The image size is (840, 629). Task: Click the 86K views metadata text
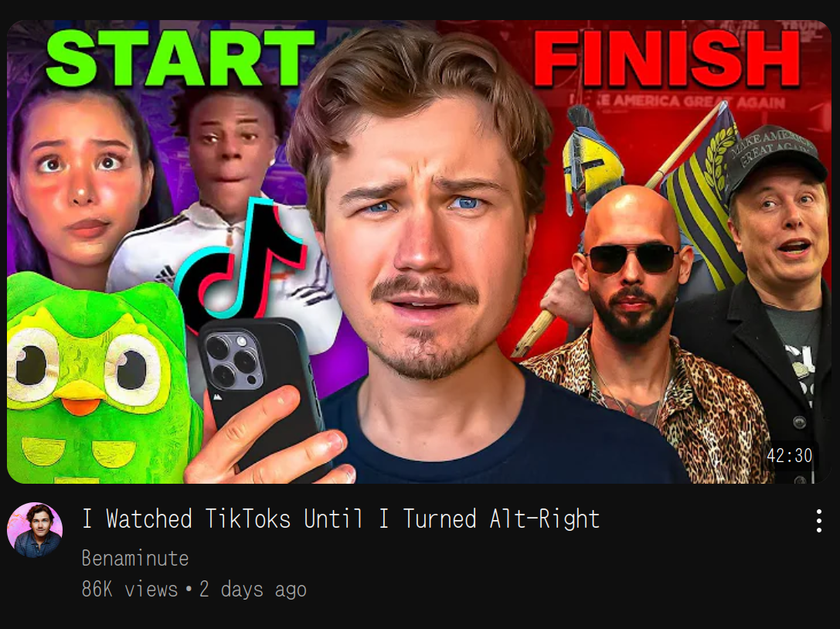point(129,590)
